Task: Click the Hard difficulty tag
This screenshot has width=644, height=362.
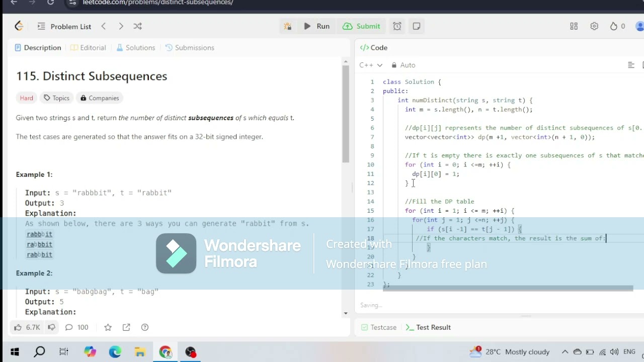Action: click(27, 98)
